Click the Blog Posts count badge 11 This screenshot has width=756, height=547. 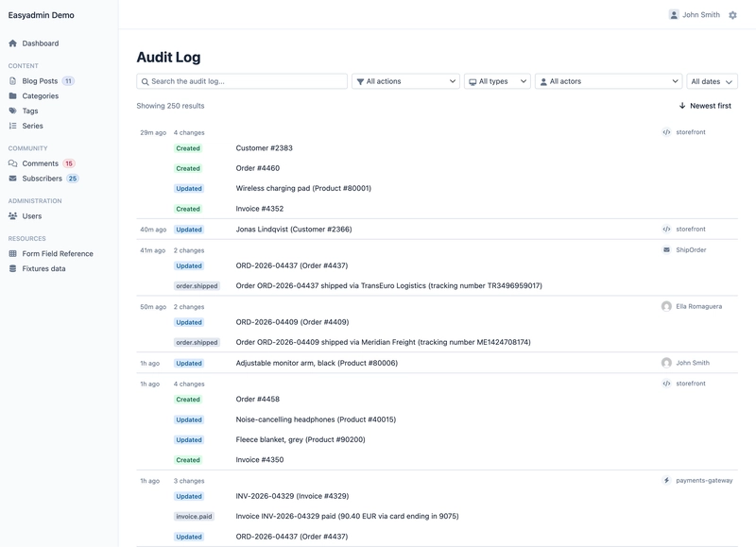coord(68,81)
